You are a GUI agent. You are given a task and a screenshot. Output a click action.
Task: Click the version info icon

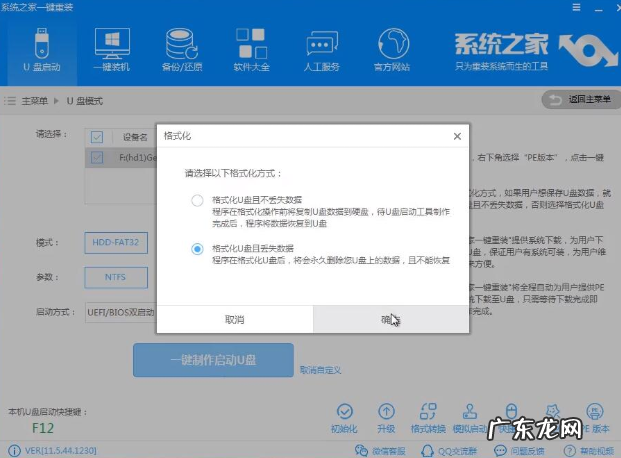[x=14, y=451]
